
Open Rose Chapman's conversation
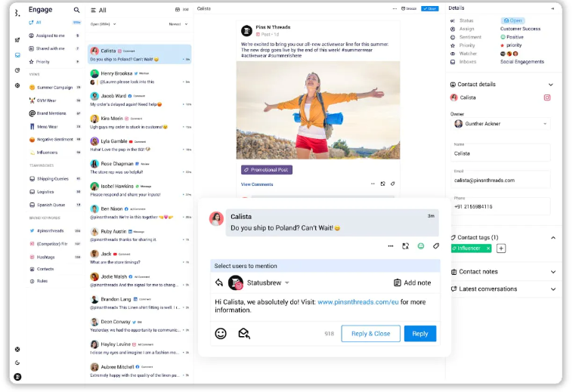140,168
